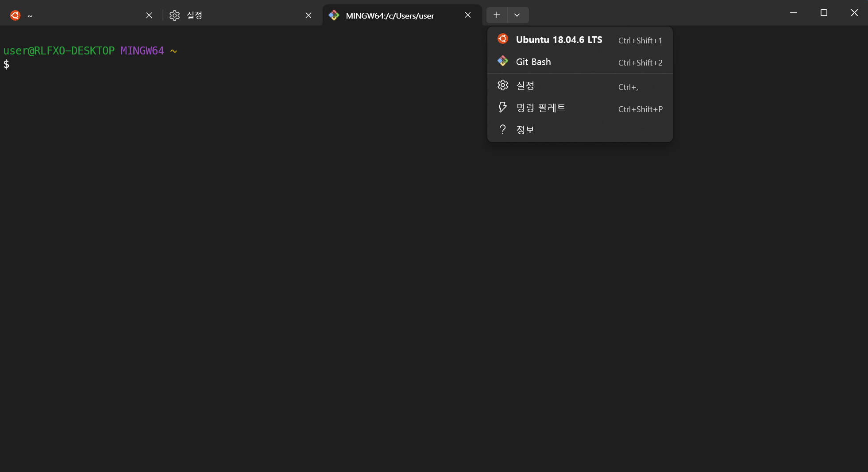Viewport: 868px width, 472px height.
Task: Click the Ubuntu icon on first tab
Action: (x=15, y=15)
